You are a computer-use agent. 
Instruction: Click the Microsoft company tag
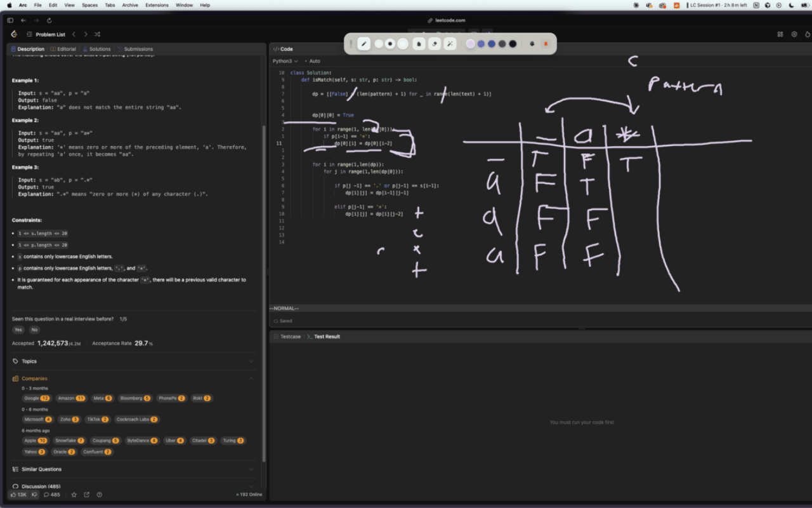(x=37, y=419)
